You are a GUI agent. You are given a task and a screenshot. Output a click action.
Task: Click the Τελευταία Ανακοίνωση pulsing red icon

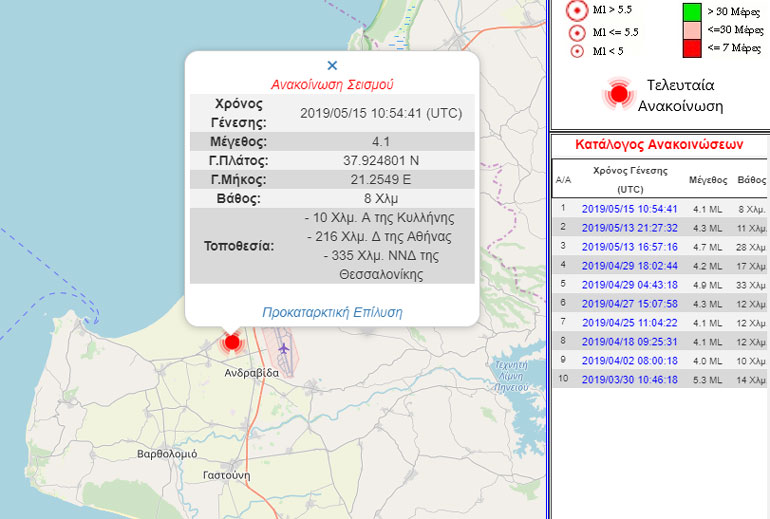(x=619, y=94)
